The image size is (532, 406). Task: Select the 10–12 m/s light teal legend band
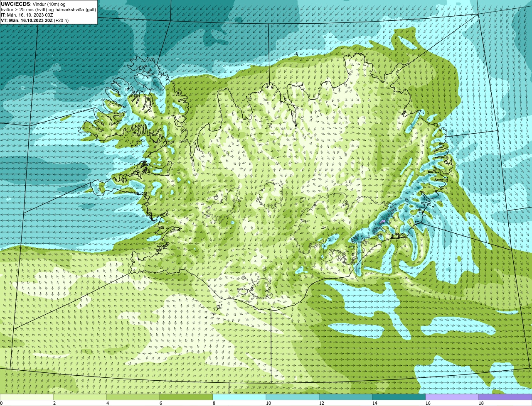coord(293,397)
